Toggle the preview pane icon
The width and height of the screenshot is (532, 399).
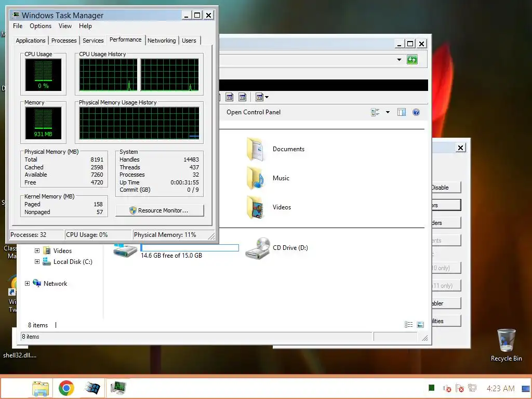402,112
